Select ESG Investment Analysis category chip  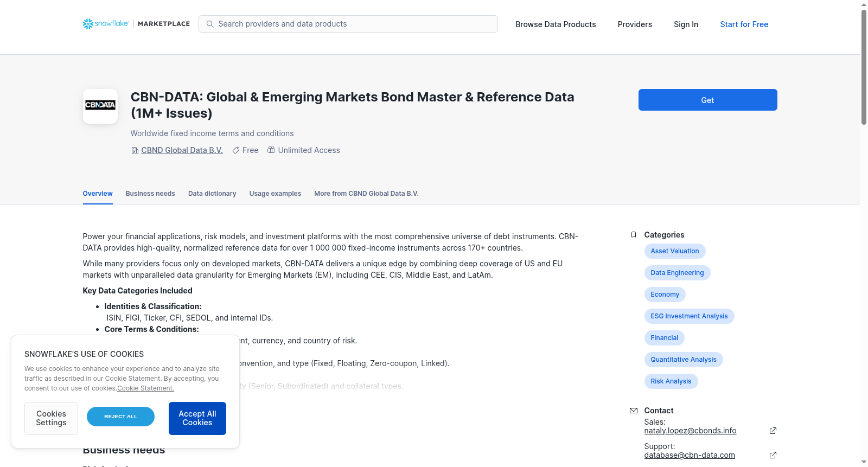(689, 316)
